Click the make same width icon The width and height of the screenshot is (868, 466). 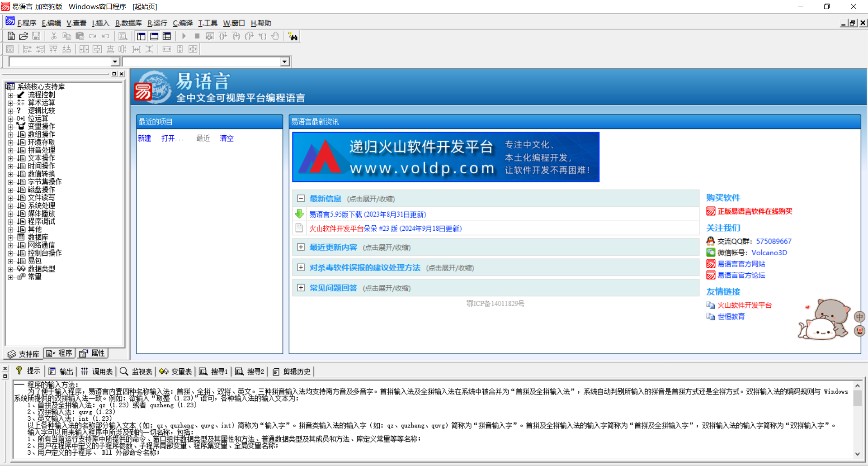(x=167, y=49)
